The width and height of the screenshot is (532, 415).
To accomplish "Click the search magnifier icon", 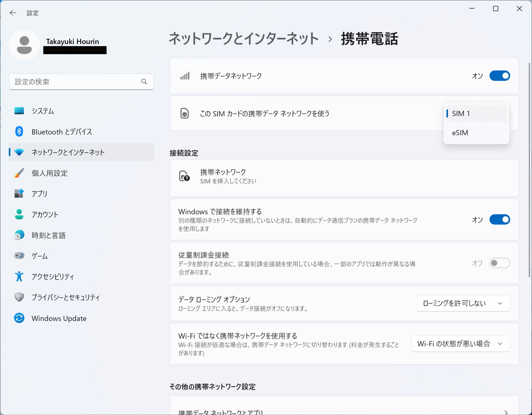I will 144,81.
